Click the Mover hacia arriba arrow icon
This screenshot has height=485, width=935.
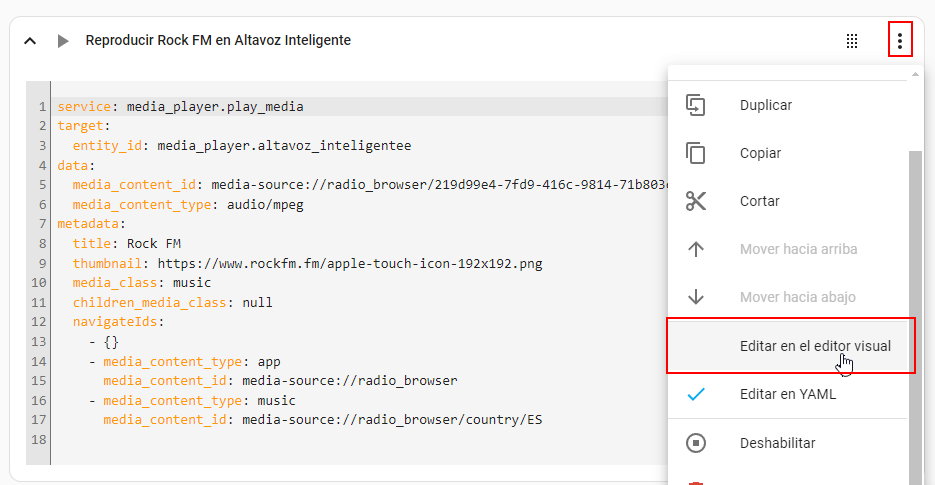(x=696, y=249)
